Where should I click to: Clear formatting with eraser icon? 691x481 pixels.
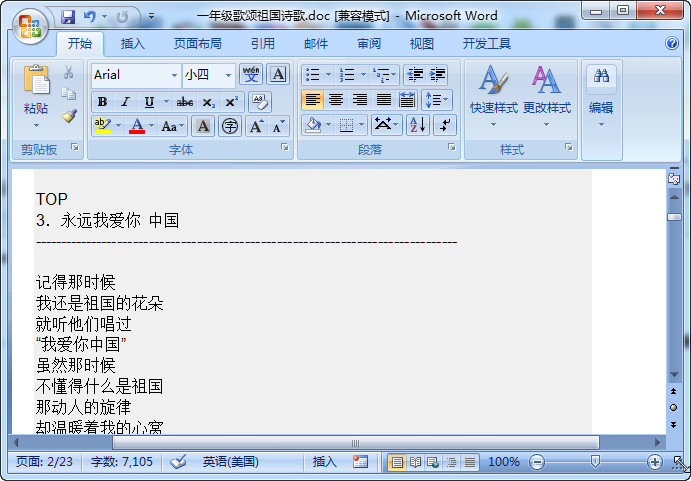[260, 102]
